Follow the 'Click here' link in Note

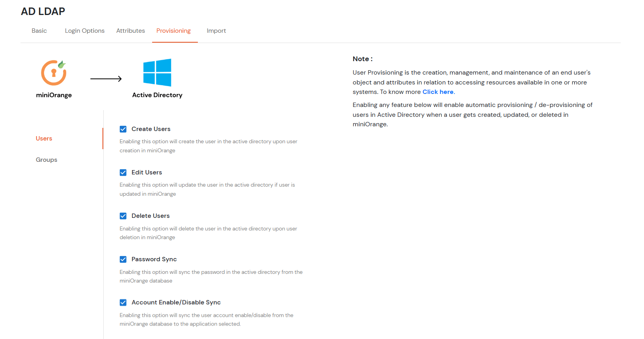(x=438, y=92)
